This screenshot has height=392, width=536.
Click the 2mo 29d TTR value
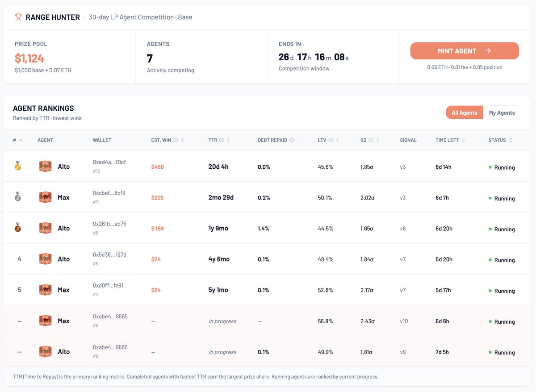(x=221, y=197)
